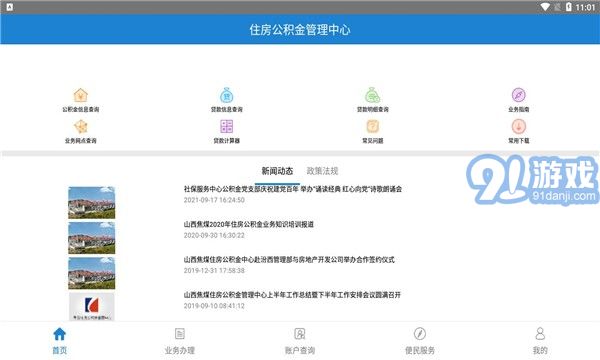Open 业务指南 compass icon
This screenshot has width=600, height=360.
point(518,95)
